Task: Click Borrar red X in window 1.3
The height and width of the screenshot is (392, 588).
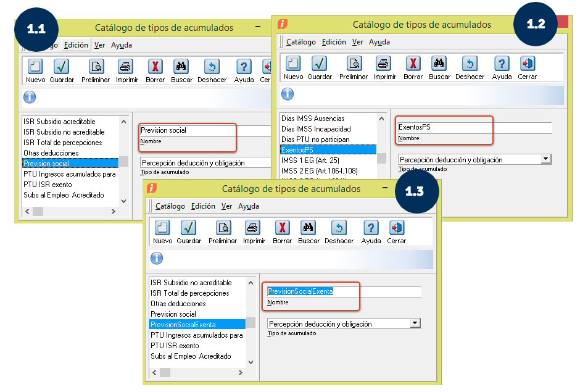Action: tap(282, 228)
